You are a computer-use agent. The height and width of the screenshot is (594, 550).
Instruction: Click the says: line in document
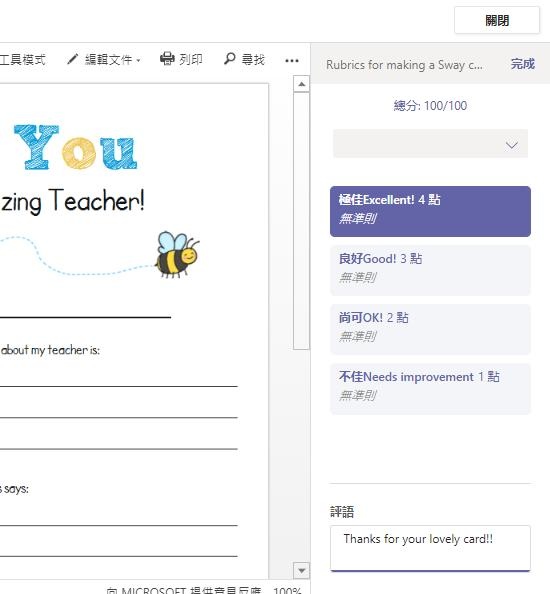click(14, 489)
